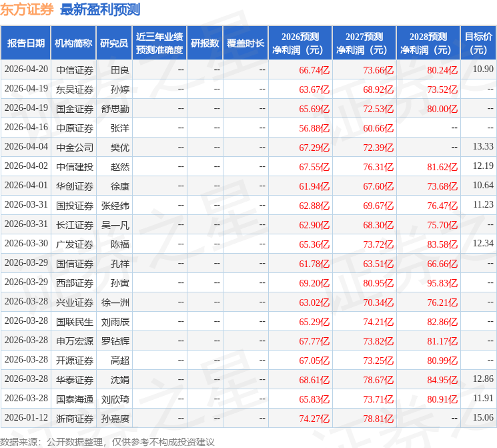This screenshot has width=497, height=448.
Task: Click the 2027预测净利润 header
Action: tap(364, 43)
